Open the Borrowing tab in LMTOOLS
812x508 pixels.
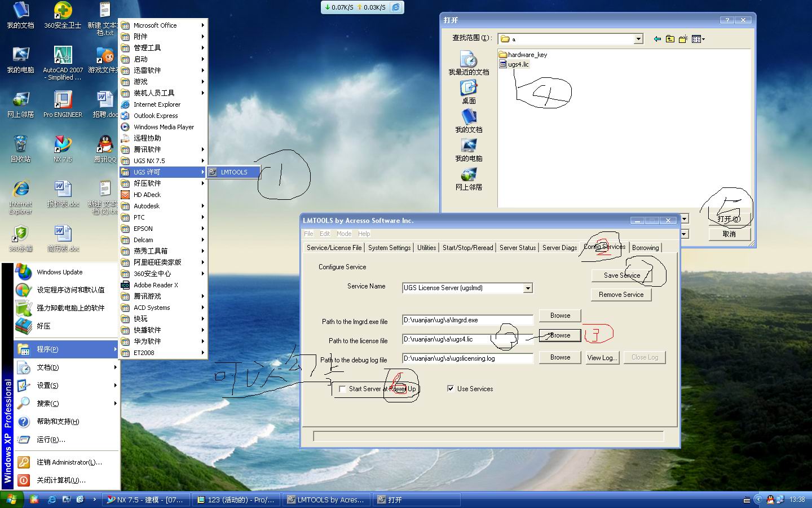pos(645,248)
